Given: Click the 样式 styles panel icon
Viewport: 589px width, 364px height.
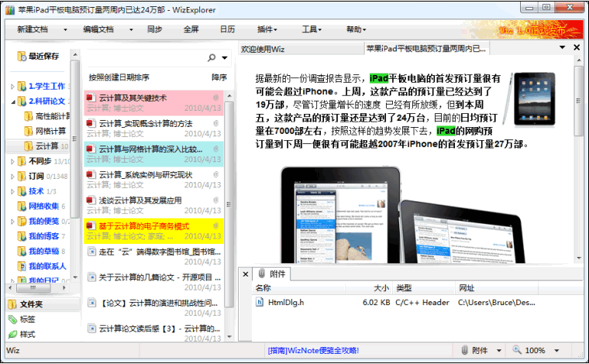Looking at the screenshot, I should click(12, 335).
